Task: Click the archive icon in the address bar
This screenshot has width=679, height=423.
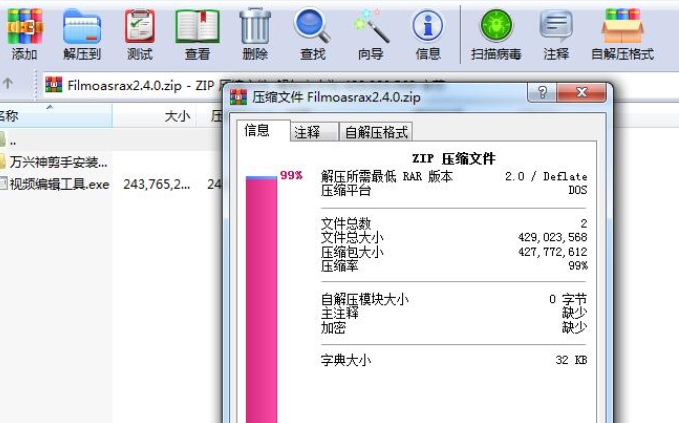Action: [54, 85]
